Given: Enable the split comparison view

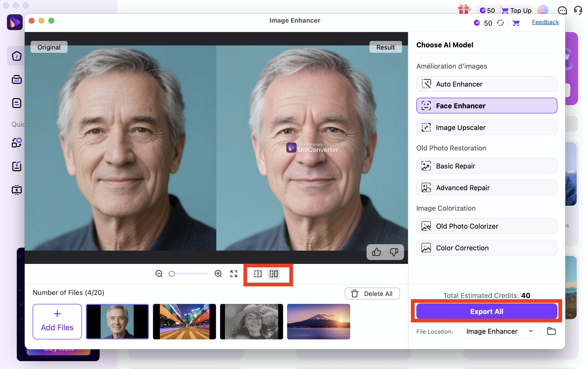Looking at the screenshot, I should pos(258,274).
